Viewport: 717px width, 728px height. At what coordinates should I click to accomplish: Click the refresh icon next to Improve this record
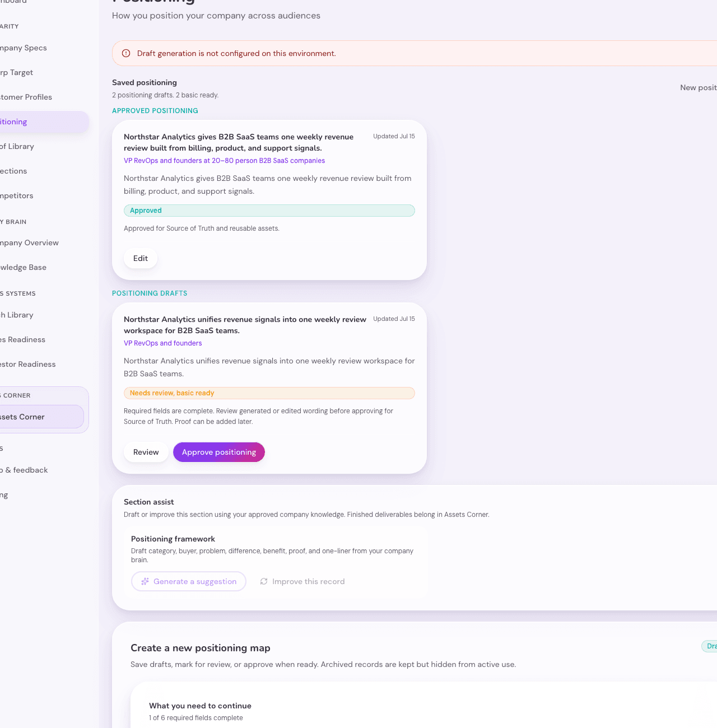[x=264, y=581]
